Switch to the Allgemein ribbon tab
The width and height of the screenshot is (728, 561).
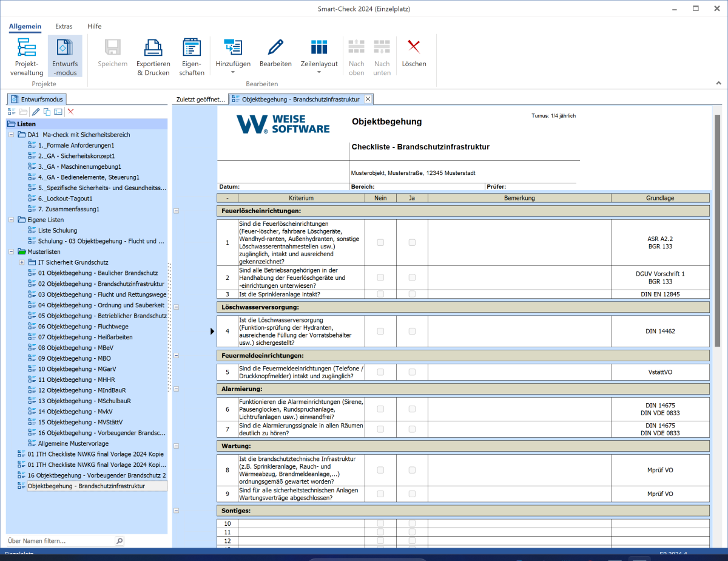coord(25,26)
